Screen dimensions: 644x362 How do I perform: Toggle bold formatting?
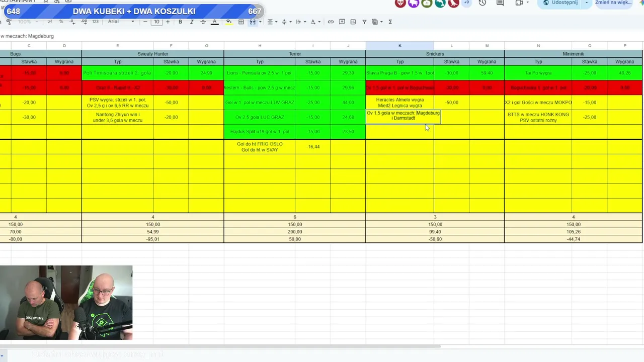pyautogui.click(x=180, y=22)
